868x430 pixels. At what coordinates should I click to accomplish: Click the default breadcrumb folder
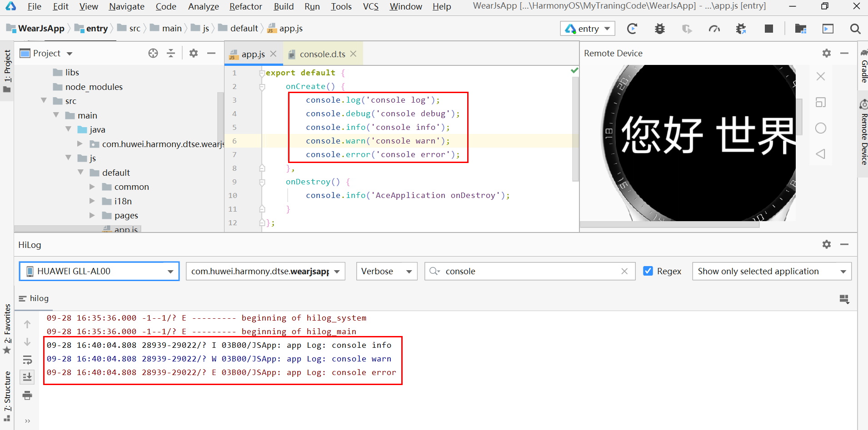click(238, 28)
